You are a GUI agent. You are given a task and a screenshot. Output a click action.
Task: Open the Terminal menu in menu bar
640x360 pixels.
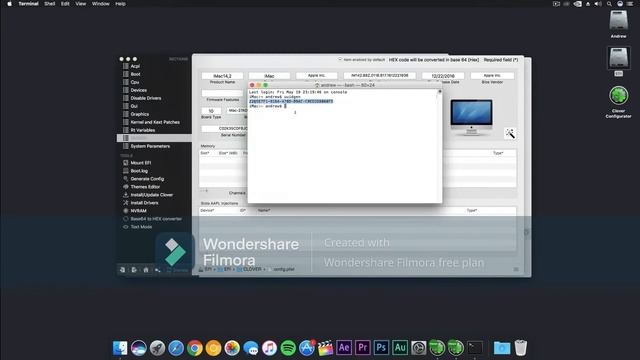coord(28,4)
